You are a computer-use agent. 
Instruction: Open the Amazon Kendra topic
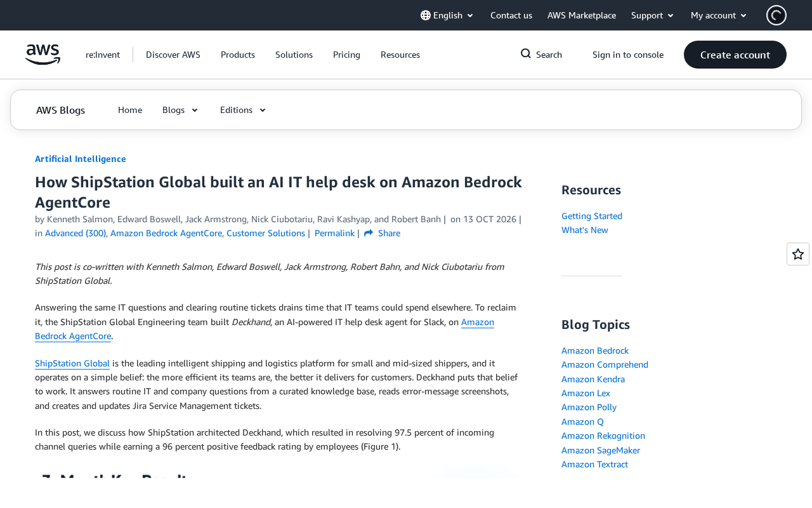593,379
